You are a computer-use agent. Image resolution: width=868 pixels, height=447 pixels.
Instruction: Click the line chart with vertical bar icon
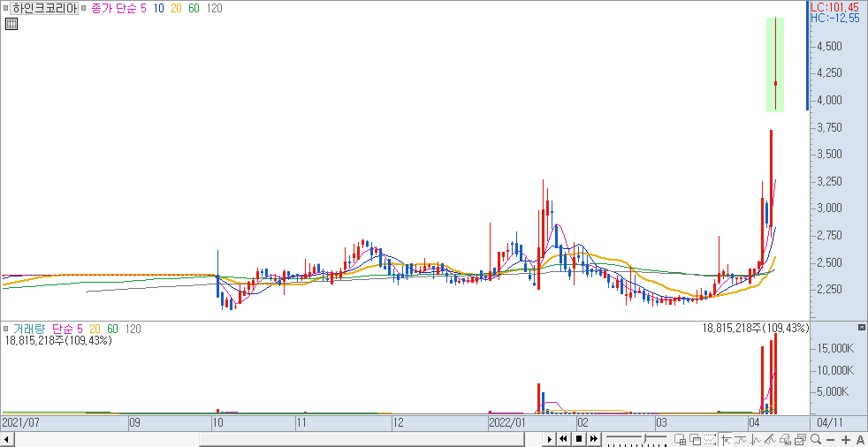point(755,440)
